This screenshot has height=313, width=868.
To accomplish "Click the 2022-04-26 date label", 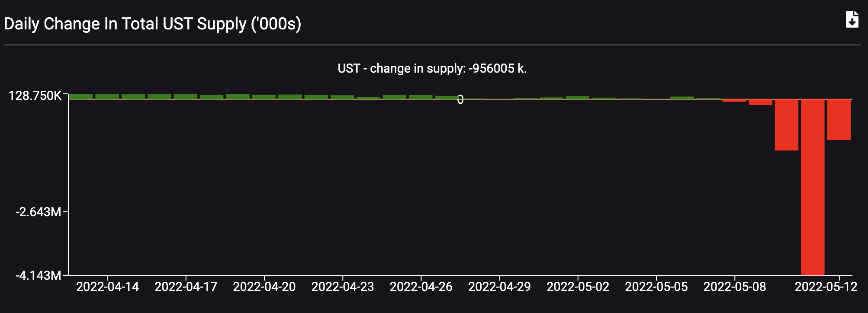I will tap(421, 287).
